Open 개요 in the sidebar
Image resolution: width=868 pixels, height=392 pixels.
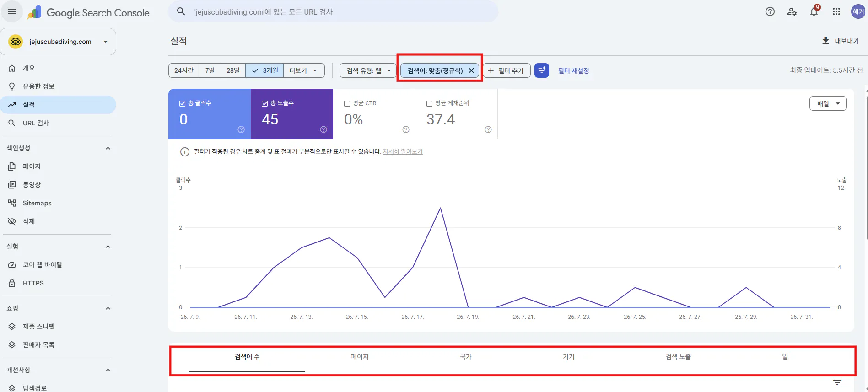tap(59, 68)
